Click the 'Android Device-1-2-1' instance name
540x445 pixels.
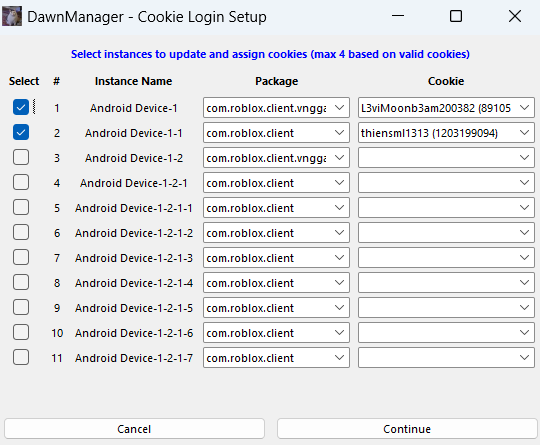[x=134, y=183]
